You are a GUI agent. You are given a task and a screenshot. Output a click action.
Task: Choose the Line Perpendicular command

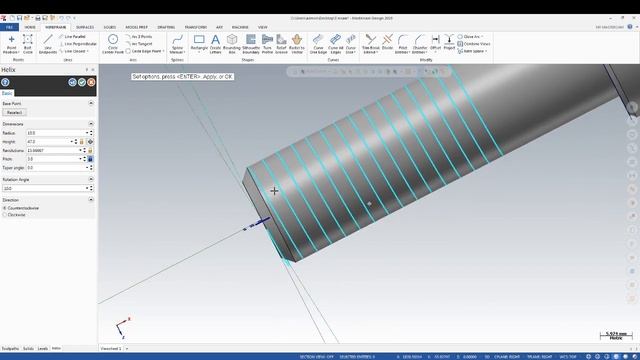[78, 44]
